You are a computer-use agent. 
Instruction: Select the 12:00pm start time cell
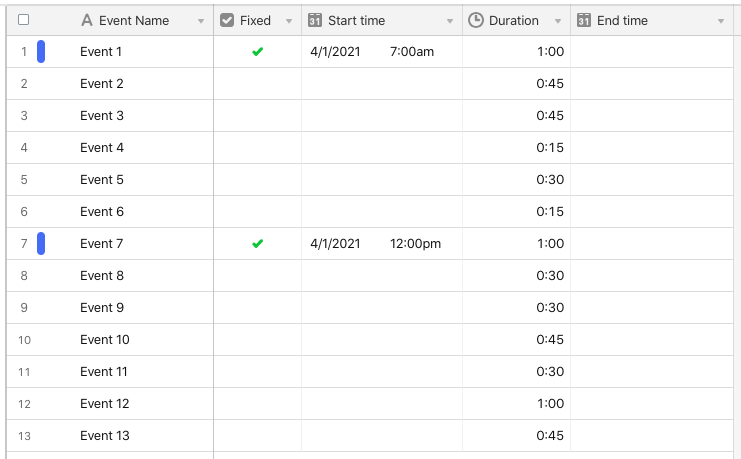tap(382, 243)
